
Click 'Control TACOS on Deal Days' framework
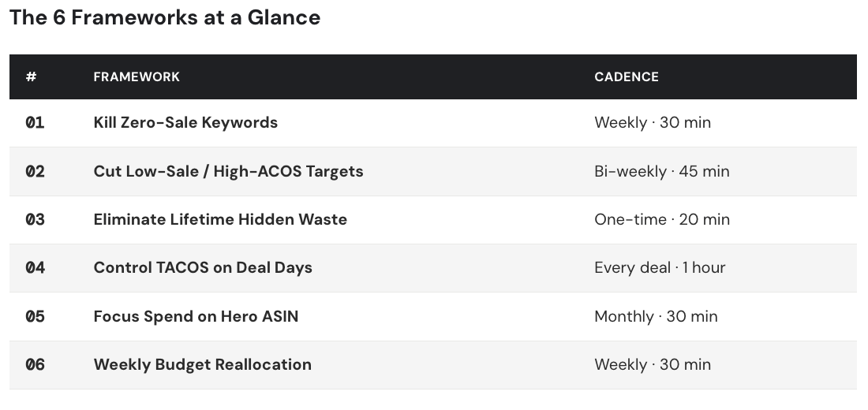[x=203, y=268]
